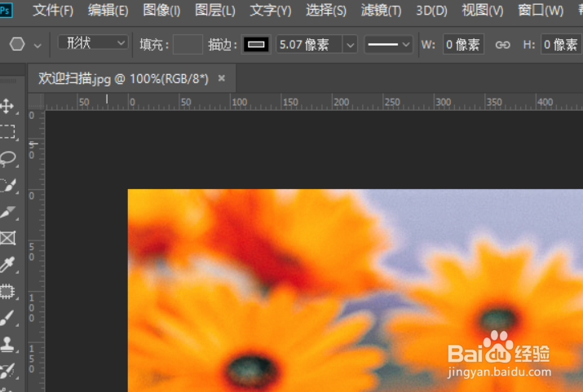Open the 形状 tool mode dropdown
This screenshot has width=583, height=392.
(93, 43)
